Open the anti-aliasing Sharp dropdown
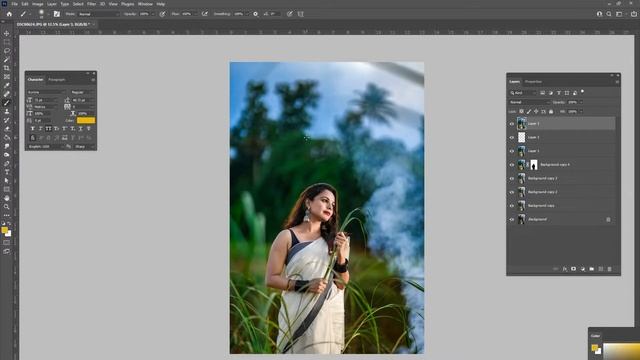The height and width of the screenshot is (360, 640). pyautogui.click(x=84, y=147)
